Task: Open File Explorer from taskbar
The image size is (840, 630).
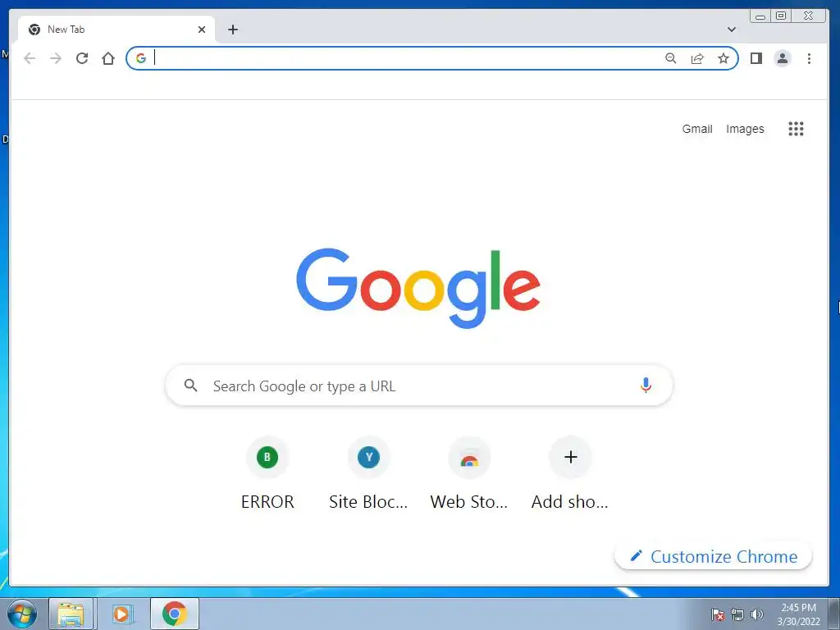Action: click(71, 614)
